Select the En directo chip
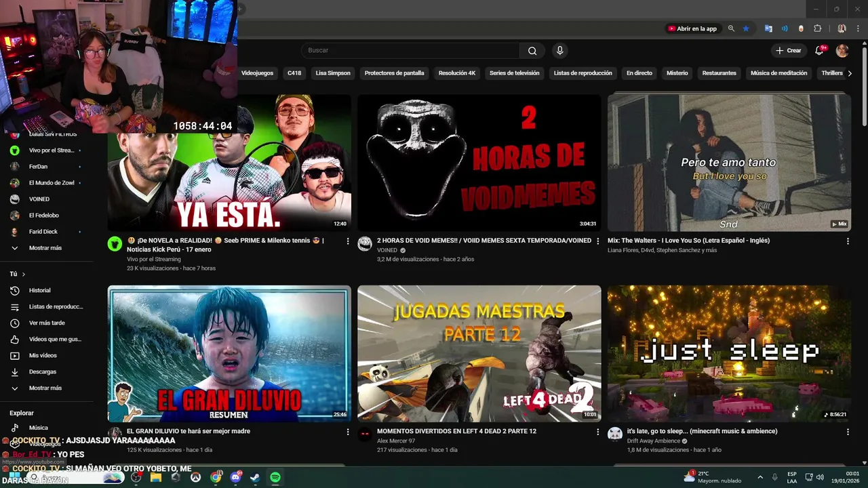The image size is (868, 488). click(639, 73)
